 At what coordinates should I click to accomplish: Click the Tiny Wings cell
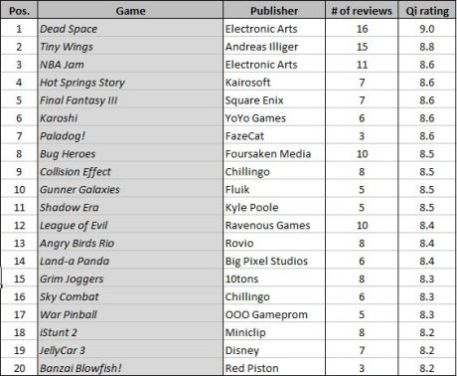[x=130, y=47]
